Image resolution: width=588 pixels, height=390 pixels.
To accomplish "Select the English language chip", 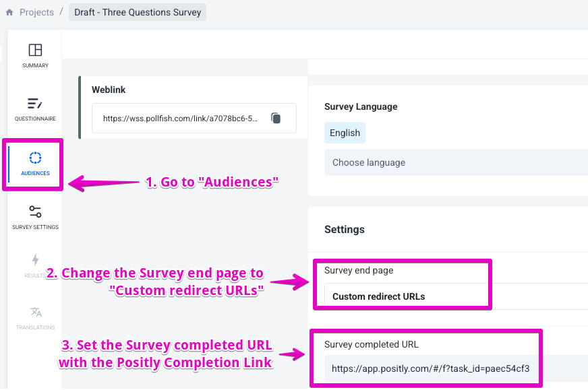I will tap(345, 133).
